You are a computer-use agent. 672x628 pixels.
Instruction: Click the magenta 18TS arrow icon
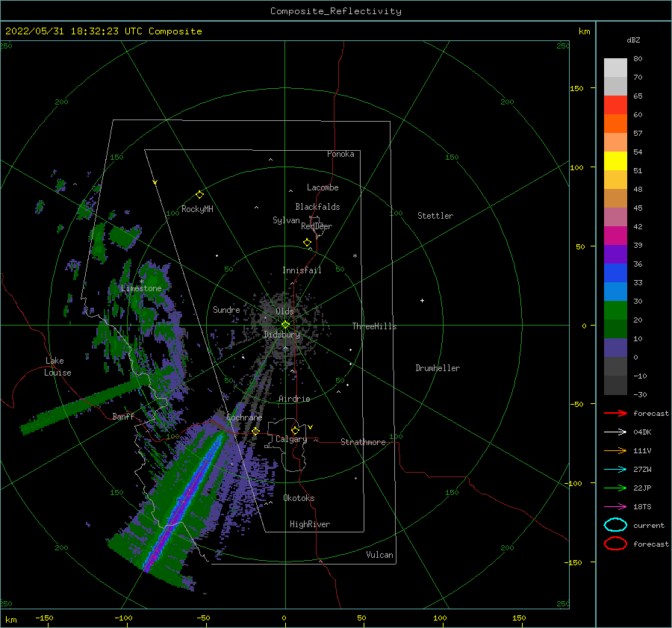[x=615, y=507]
